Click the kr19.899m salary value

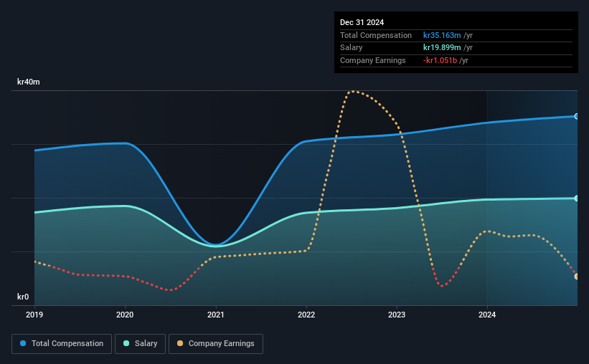tap(442, 48)
